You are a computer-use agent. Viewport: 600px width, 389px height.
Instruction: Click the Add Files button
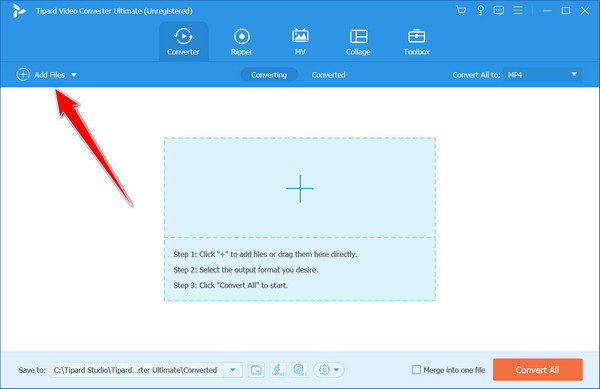tap(41, 75)
